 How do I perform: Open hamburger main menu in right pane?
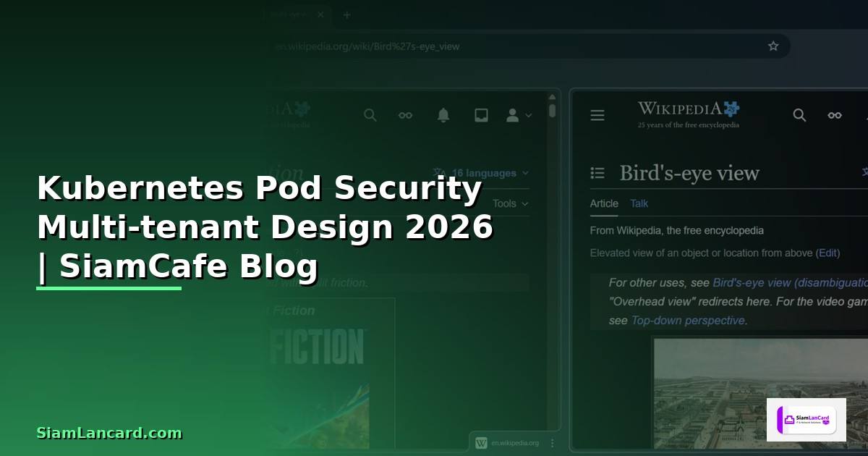(597, 115)
